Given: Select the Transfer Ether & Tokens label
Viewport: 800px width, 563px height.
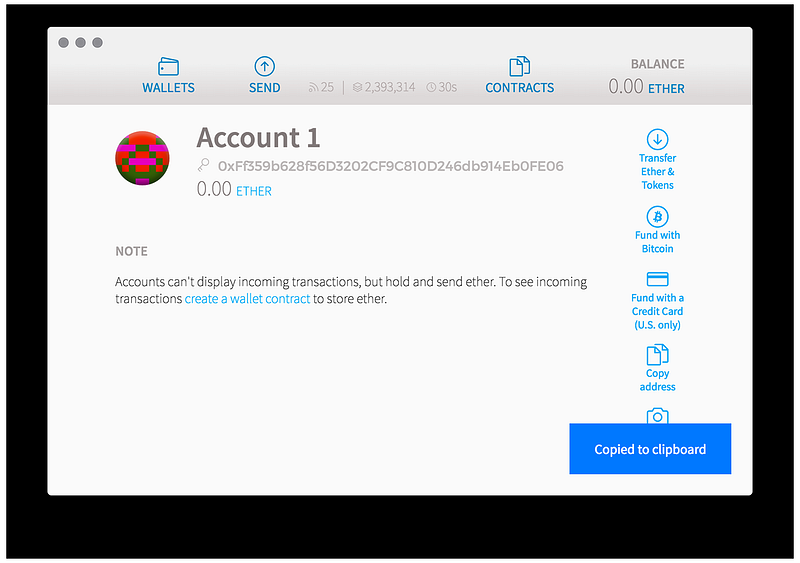Looking at the screenshot, I should point(657,172).
